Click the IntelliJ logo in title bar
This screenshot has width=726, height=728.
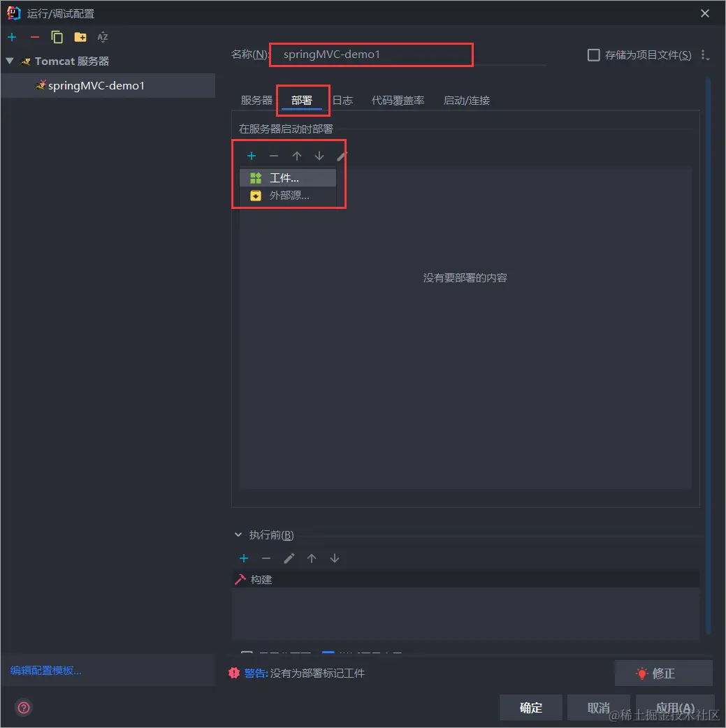click(13, 13)
